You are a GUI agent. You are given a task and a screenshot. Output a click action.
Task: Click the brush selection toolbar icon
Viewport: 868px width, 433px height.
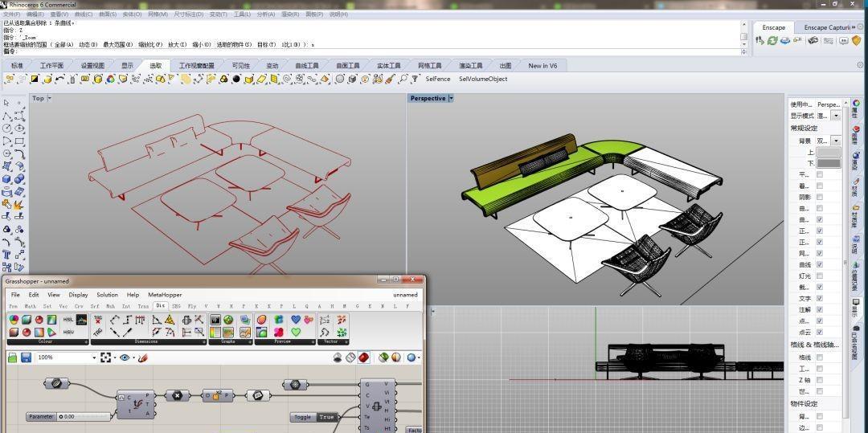pyautogui.click(x=391, y=79)
